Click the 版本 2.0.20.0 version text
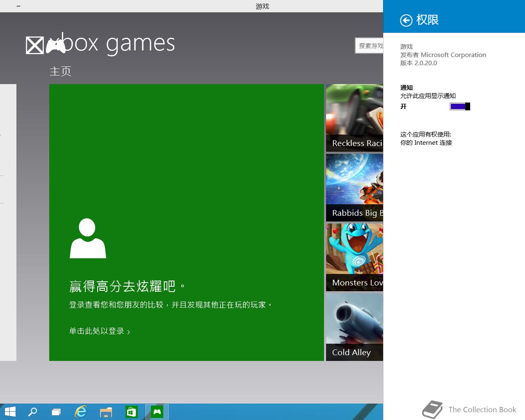525x420 pixels. point(418,63)
